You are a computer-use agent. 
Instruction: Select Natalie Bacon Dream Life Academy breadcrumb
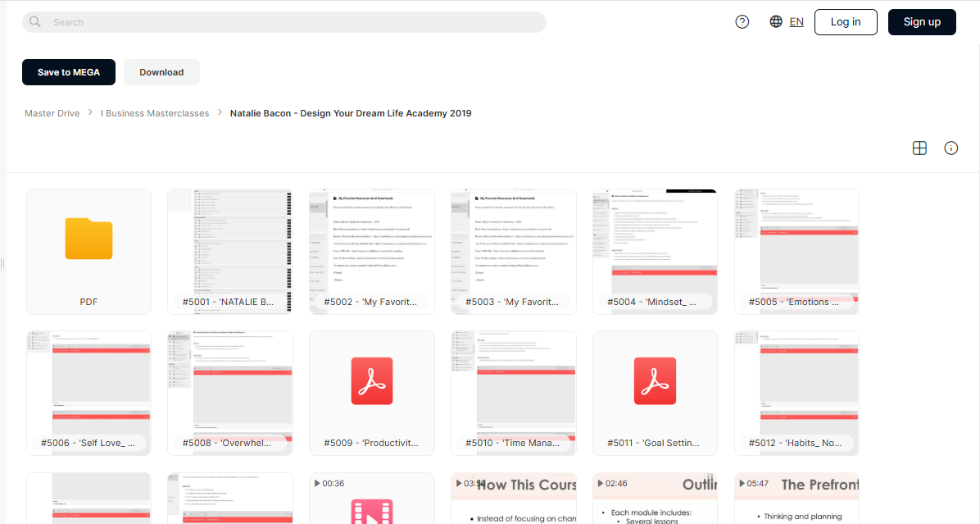point(351,113)
